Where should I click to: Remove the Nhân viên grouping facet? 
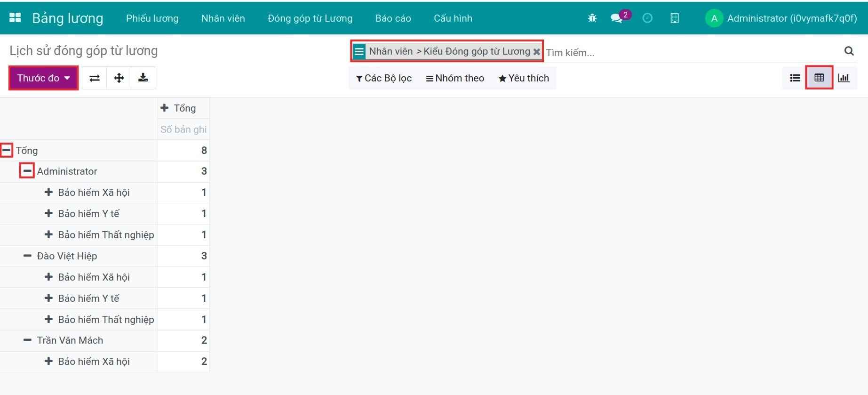(x=536, y=52)
